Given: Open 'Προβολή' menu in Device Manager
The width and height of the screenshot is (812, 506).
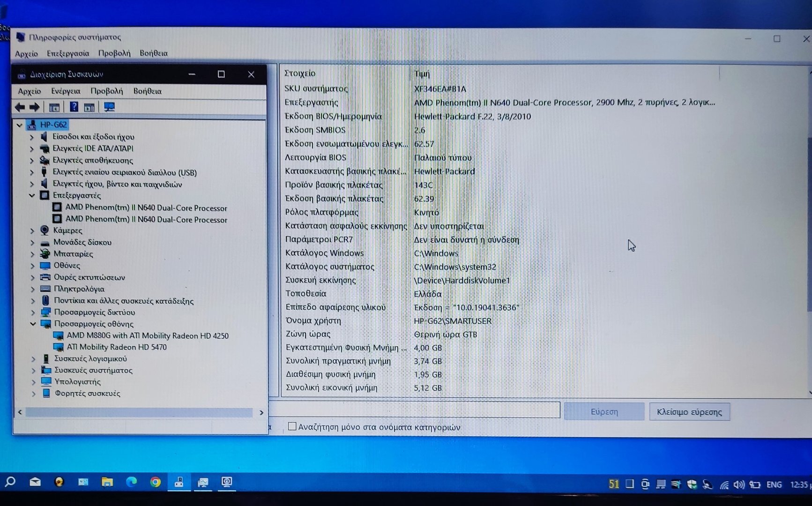Looking at the screenshot, I should [x=107, y=91].
